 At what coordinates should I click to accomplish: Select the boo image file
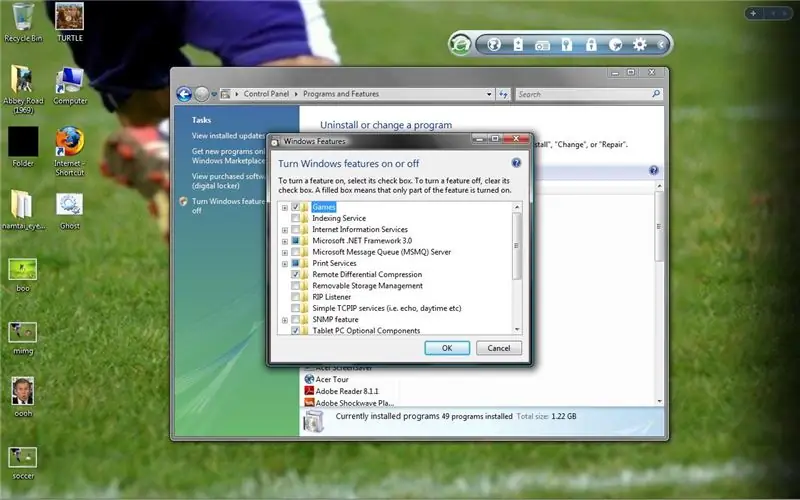tap(22, 275)
